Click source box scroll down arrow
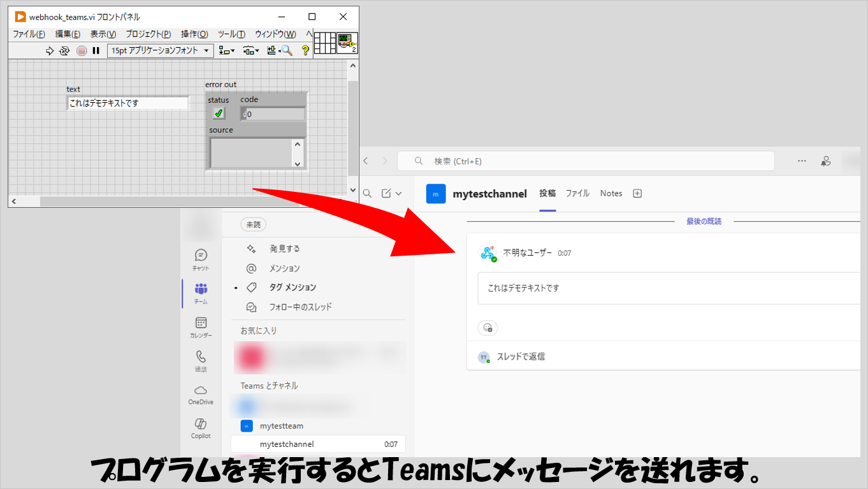The height and width of the screenshot is (489, 868). pyautogui.click(x=298, y=163)
